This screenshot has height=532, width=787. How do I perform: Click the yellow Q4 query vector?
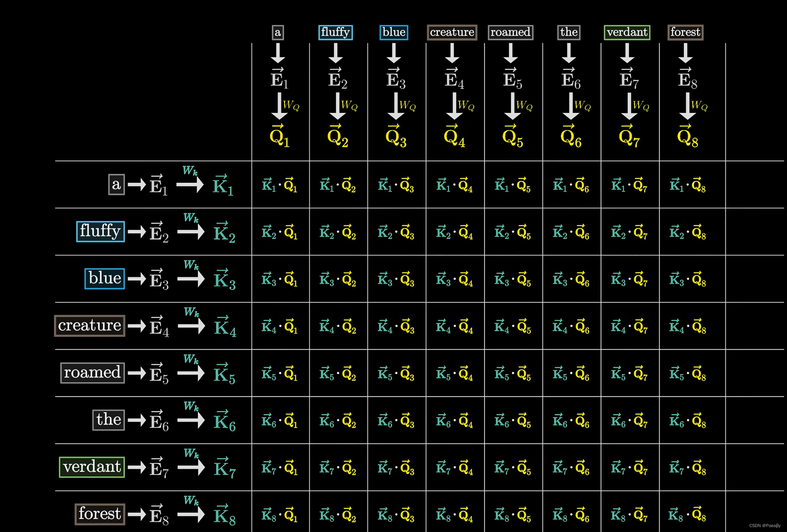(454, 136)
